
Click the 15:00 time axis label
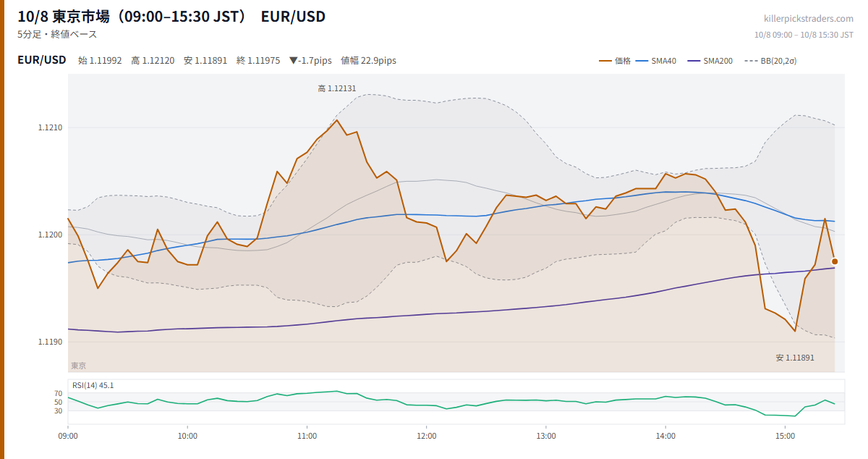[x=785, y=436]
